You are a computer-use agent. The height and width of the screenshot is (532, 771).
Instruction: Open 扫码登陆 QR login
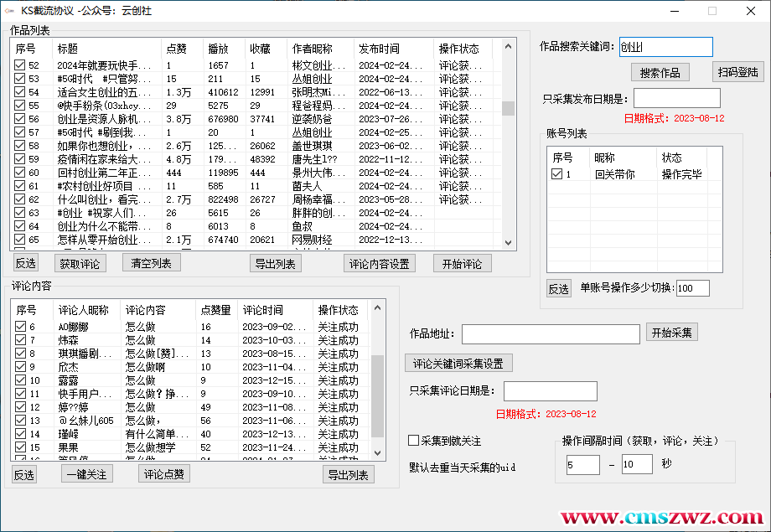point(737,72)
